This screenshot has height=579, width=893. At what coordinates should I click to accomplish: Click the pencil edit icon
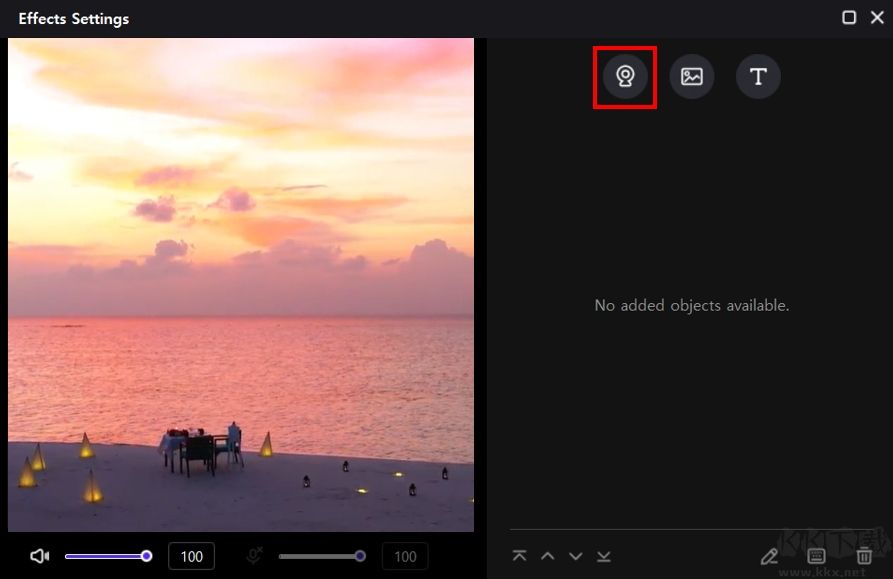[769, 555]
